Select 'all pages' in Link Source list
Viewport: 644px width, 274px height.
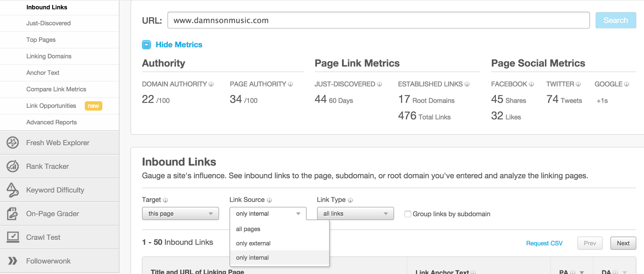(x=248, y=229)
